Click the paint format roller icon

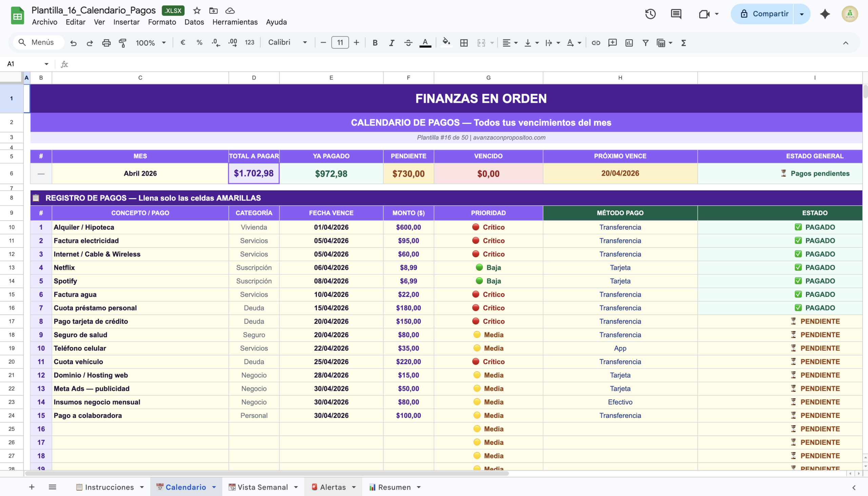coord(122,43)
